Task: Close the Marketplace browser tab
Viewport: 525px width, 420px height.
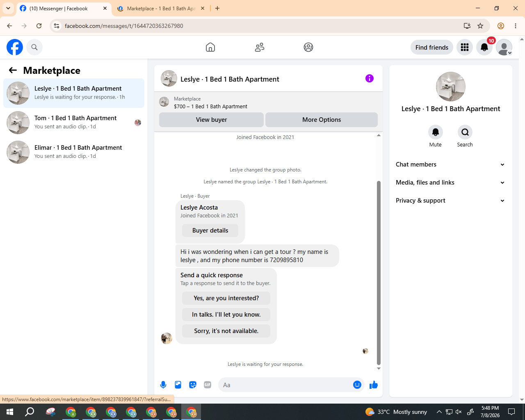Action: [x=203, y=8]
